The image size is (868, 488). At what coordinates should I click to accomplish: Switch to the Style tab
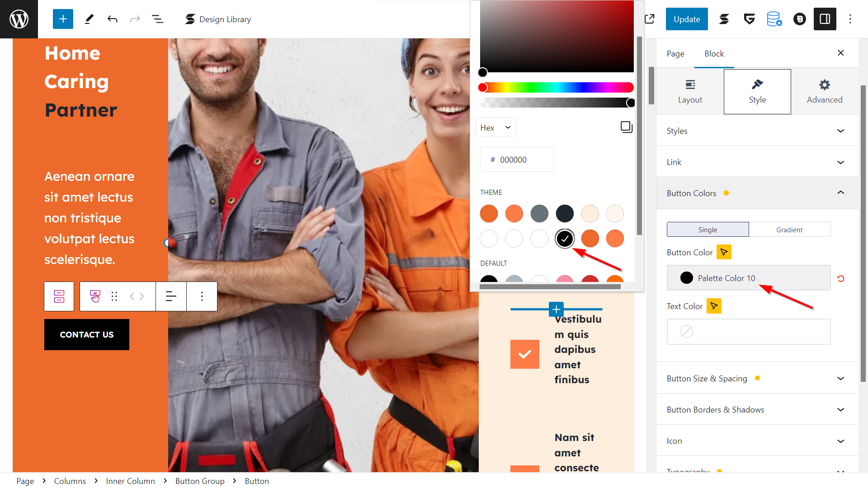coord(757,91)
